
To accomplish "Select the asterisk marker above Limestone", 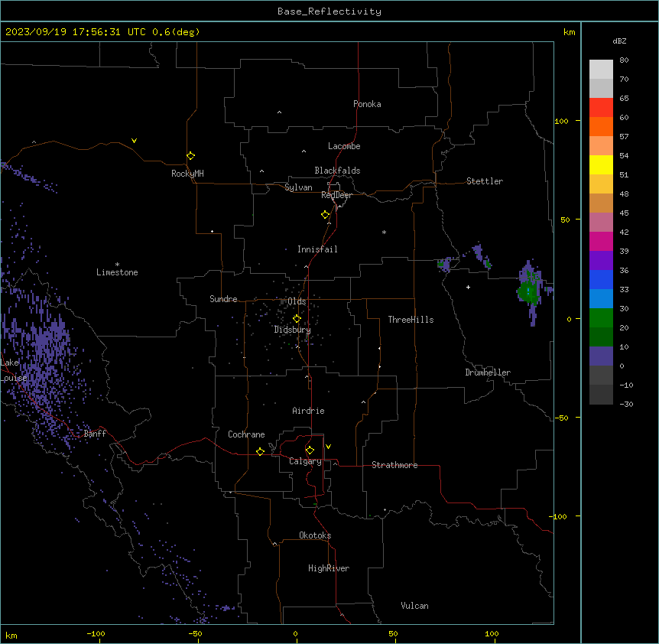I will [117, 264].
